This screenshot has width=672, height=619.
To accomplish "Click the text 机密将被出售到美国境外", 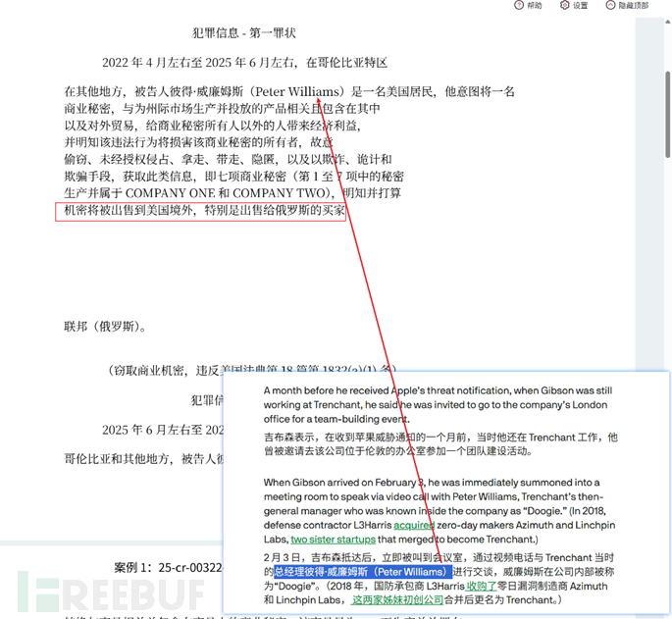I will coord(129,210).
